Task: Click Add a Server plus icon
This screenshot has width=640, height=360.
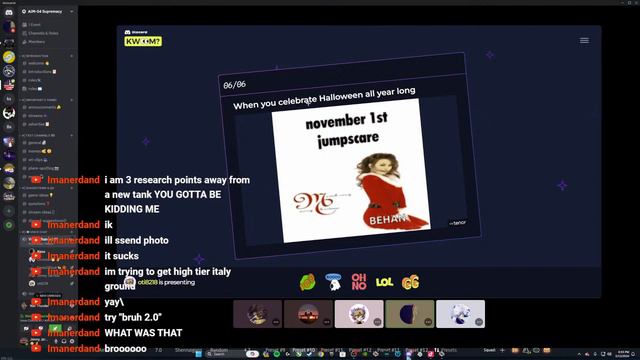Action: (x=9, y=211)
